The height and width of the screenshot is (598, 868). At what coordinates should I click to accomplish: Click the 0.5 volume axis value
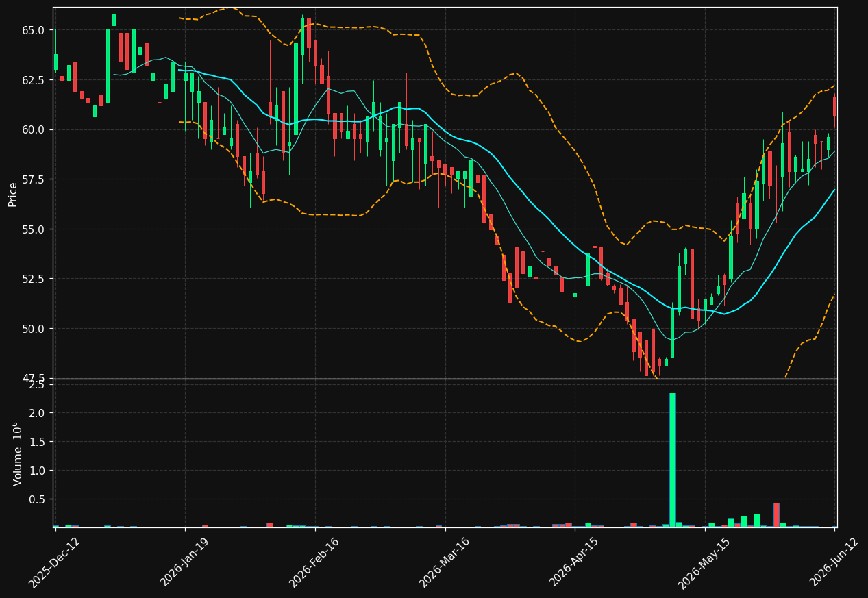pos(37,499)
